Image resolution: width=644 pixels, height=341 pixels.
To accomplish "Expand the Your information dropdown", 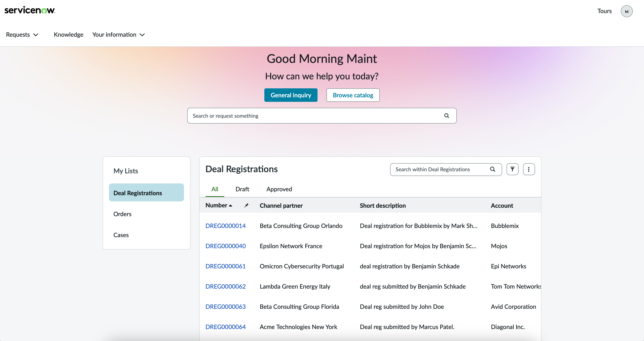I will pyautogui.click(x=119, y=34).
